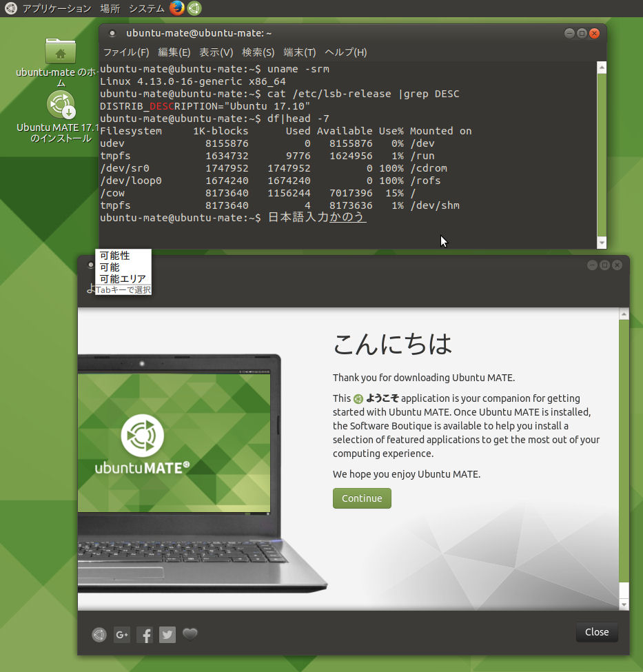Image resolution: width=643 pixels, height=672 pixels.
Task: Click 'We hope you enjoy Ubuntu MATE.' text
Action: (407, 474)
